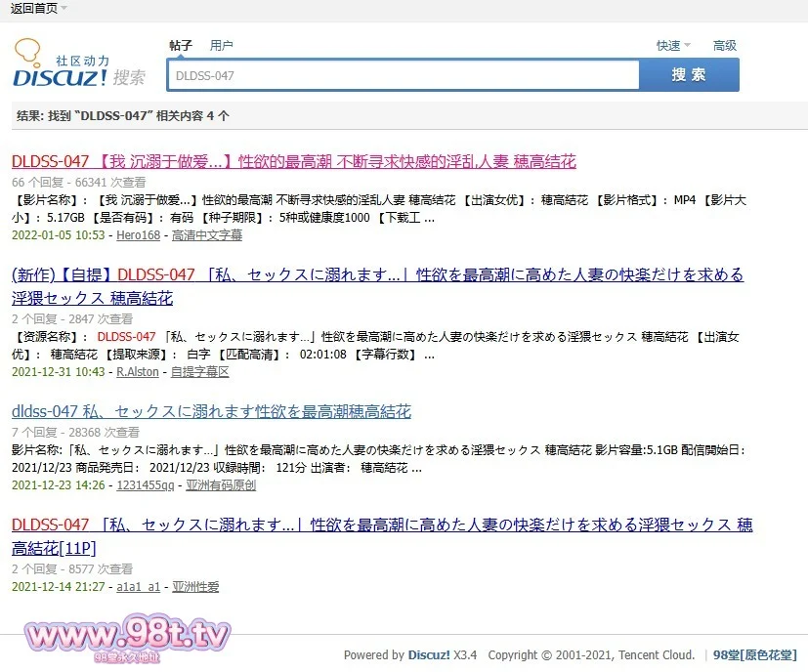Viewport: 808px width, 672px height.
Task: Go to the 自提字幕区 forum section
Action: tap(199, 372)
